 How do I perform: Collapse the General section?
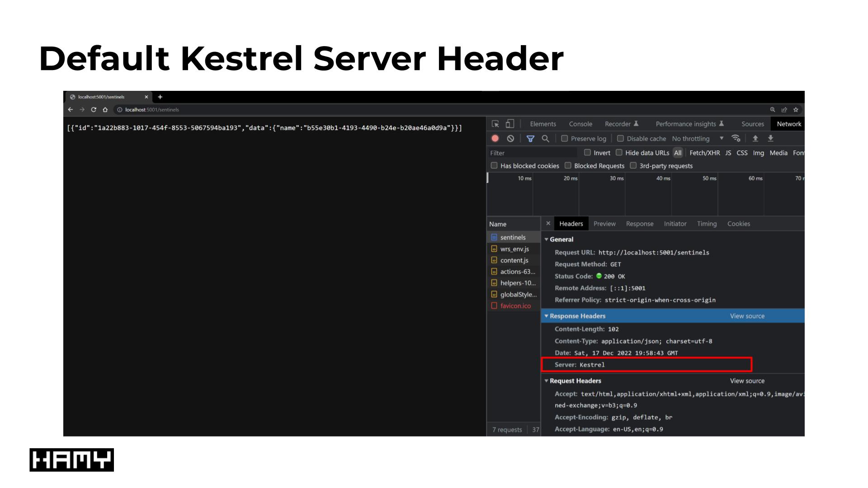coord(547,239)
